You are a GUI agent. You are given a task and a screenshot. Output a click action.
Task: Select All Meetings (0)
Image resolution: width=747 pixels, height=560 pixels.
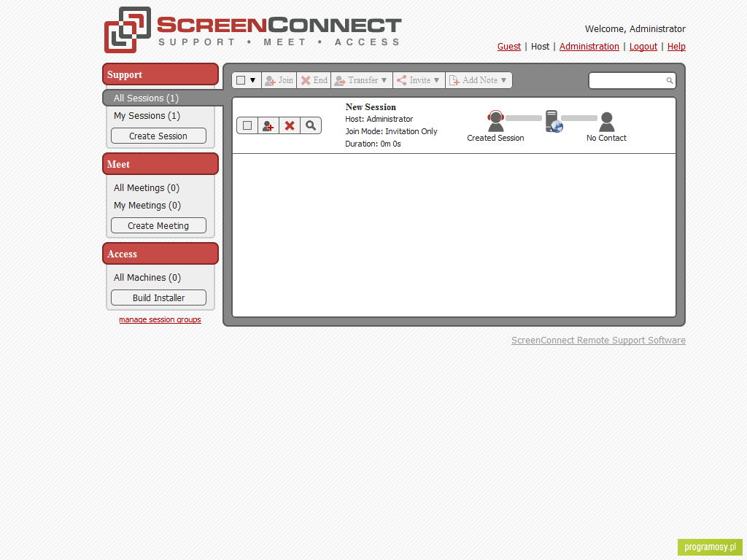click(146, 188)
